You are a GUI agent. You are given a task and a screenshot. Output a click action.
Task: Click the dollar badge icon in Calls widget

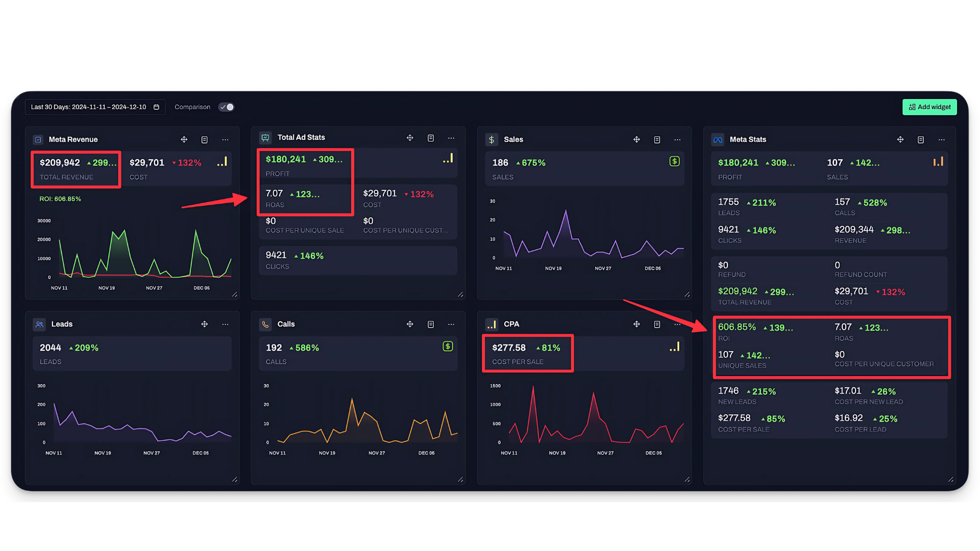[448, 347]
